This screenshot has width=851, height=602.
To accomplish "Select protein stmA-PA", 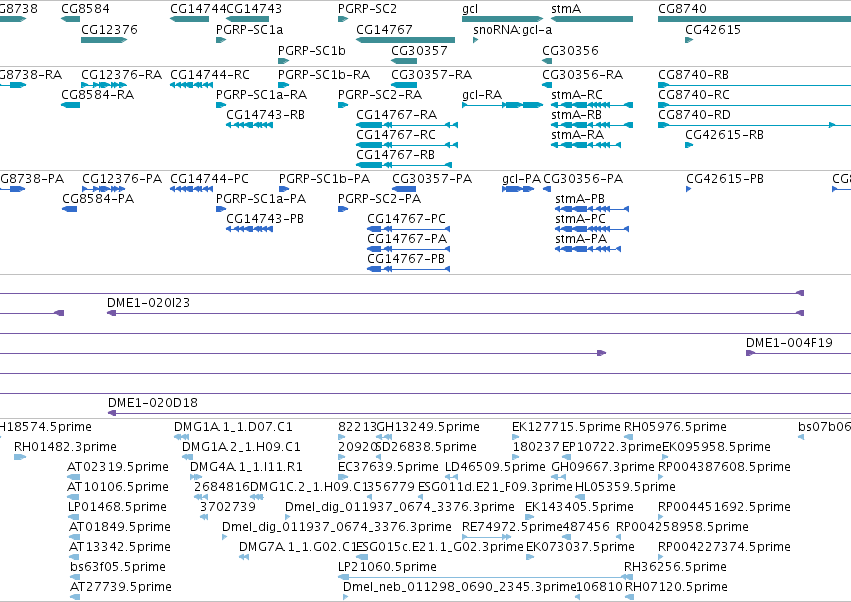I will [581, 239].
